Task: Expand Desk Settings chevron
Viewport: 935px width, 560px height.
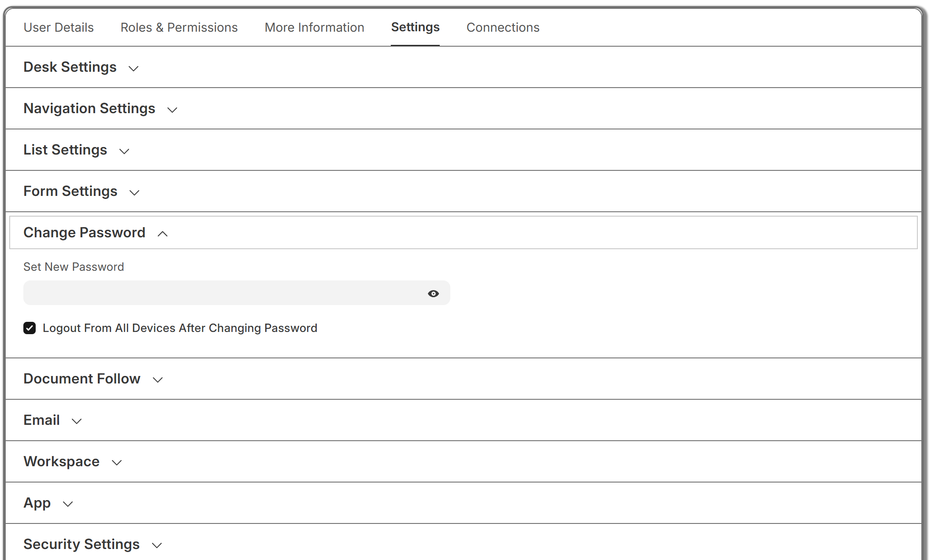Action: coord(134,68)
